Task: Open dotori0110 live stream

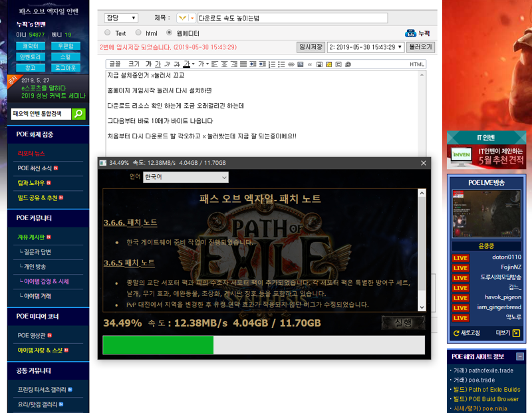Action: 507,257
